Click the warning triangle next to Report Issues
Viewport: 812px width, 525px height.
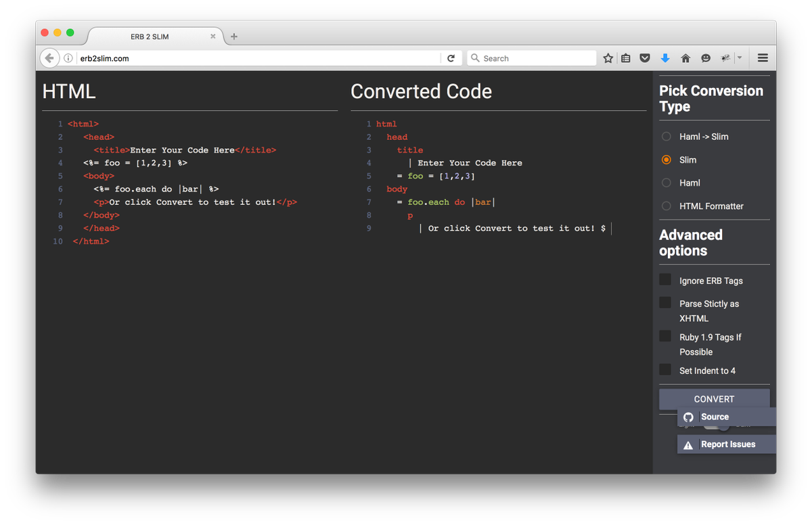(688, 444)
